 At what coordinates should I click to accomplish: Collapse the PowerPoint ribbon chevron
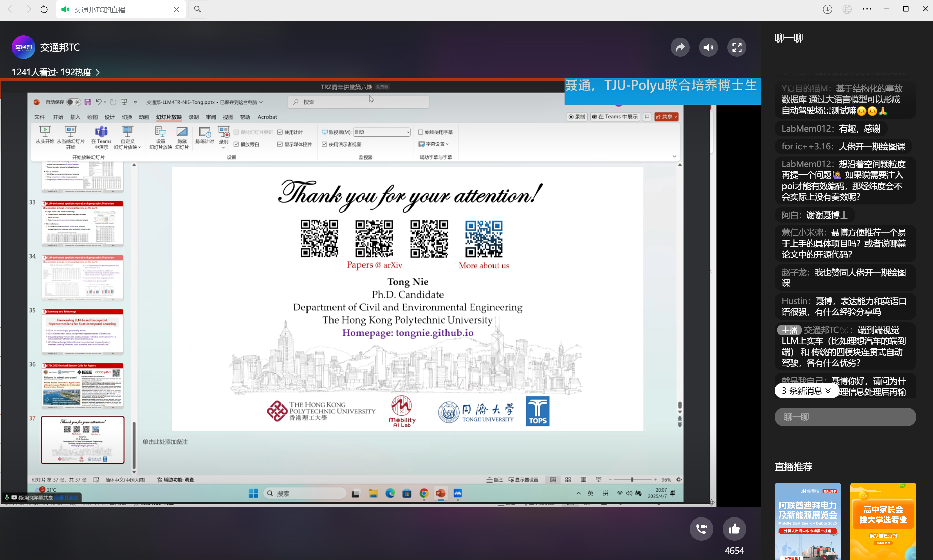pos(674,156)
